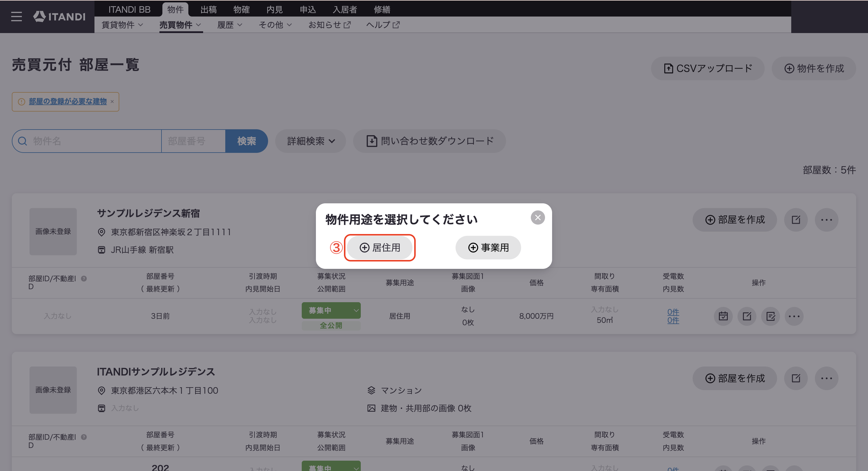
Task: Open the ヘルプ external link
Action: (x=383, y=25)
